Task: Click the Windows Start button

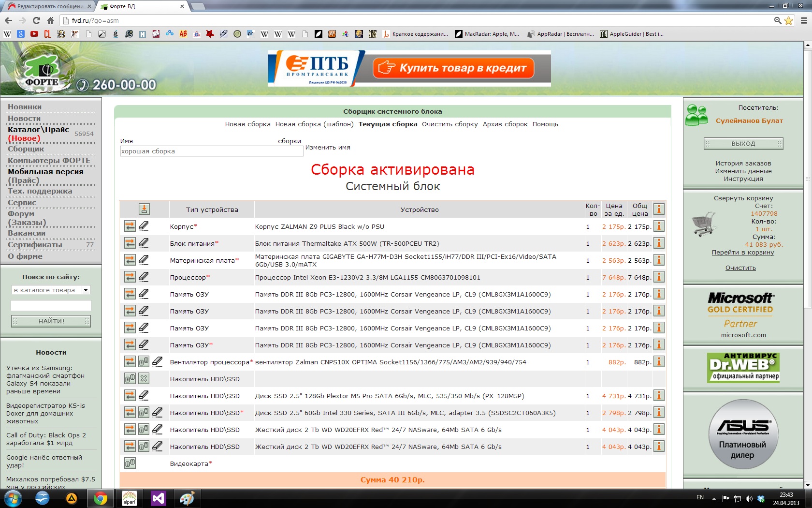Action: (13, 498)
